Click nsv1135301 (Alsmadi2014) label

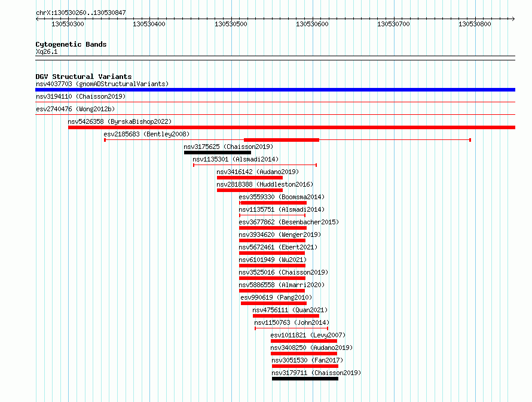(x=236, y=159)
